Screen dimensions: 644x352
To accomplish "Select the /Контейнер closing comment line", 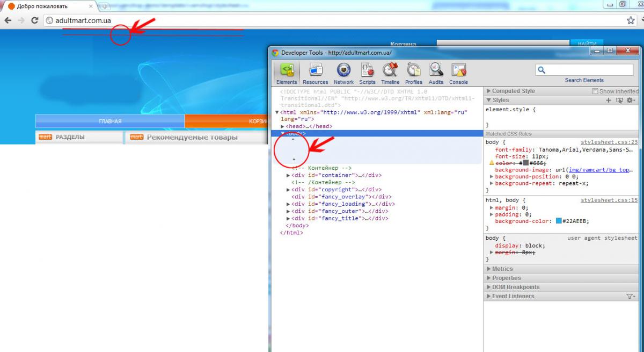I will 324,182.
